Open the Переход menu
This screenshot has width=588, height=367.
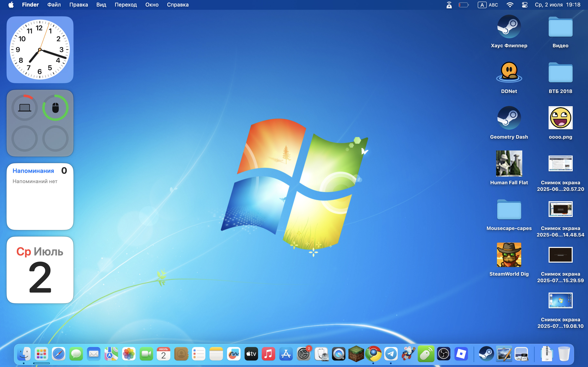pos(126,5)
